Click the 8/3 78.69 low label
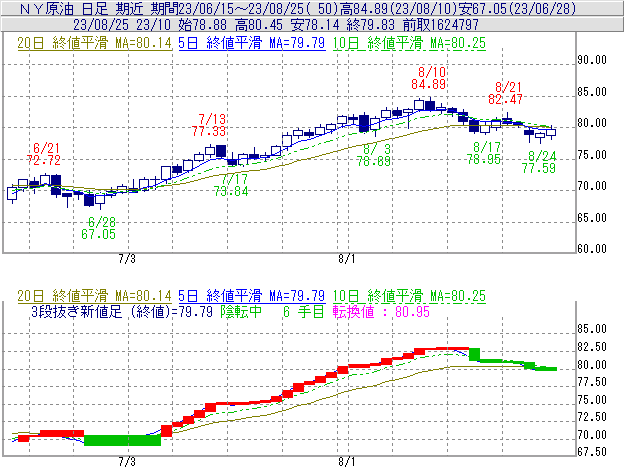 click(374, 155)
